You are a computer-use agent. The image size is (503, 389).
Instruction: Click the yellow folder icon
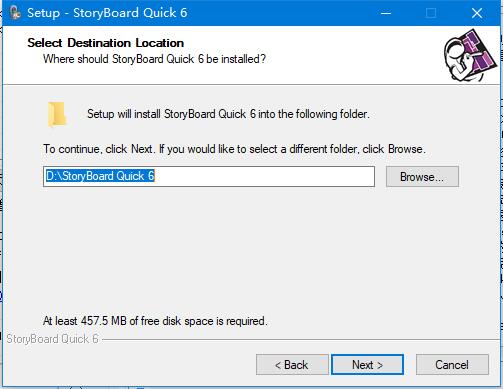(57, 115)
